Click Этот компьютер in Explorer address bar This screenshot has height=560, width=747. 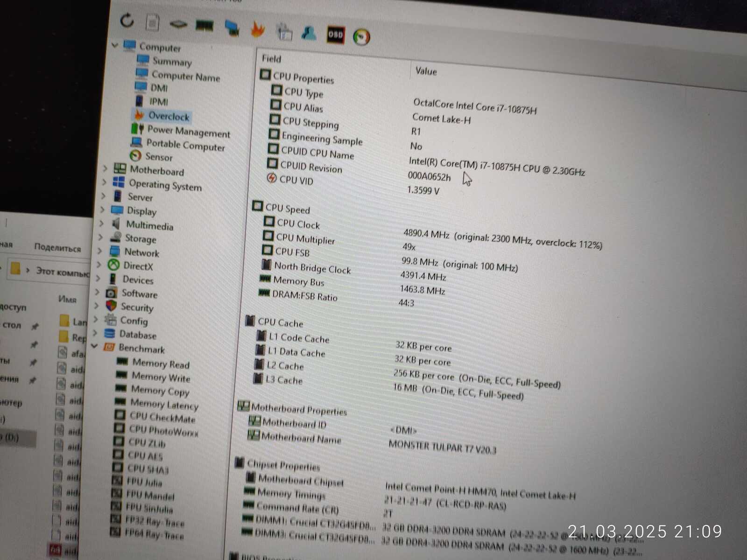[x=63, y=272]
